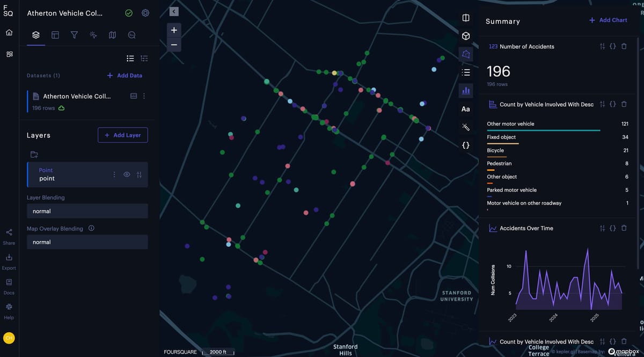Click the yellow accident point on map
This screenshot has height=357, width=644.
tap(334, 72)
